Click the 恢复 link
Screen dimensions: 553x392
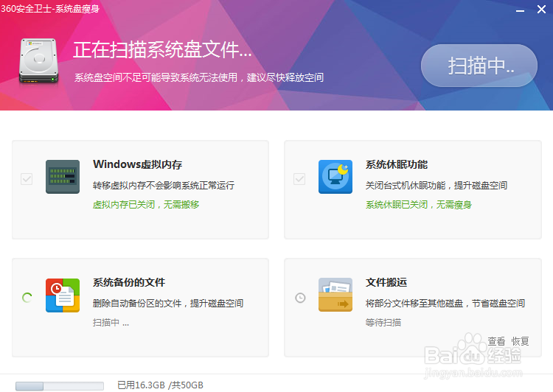tap(521, 341)
